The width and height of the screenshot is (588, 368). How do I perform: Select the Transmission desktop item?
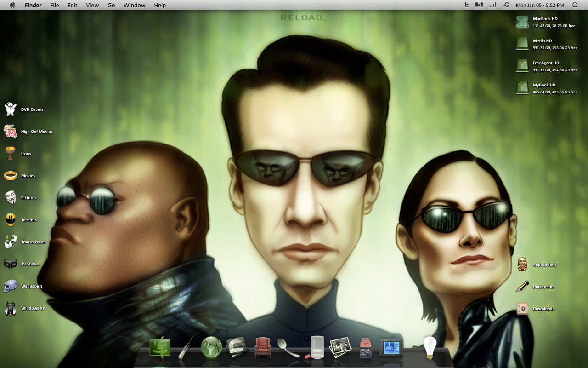pyautogui.click(x=11, y=242)
